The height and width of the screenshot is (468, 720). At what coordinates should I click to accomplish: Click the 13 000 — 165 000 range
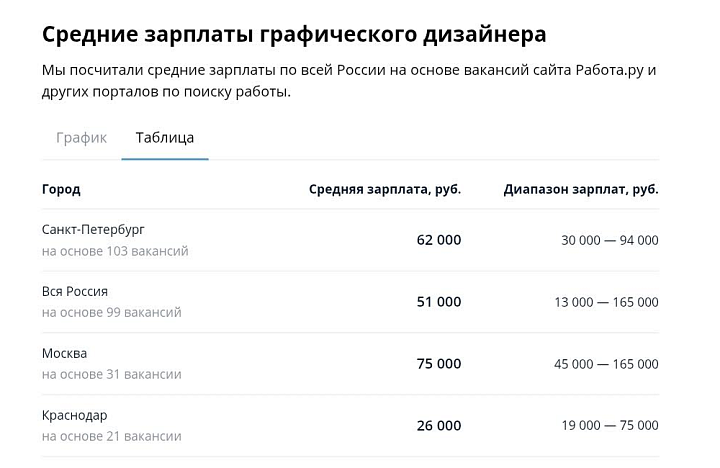coord(606,303)
